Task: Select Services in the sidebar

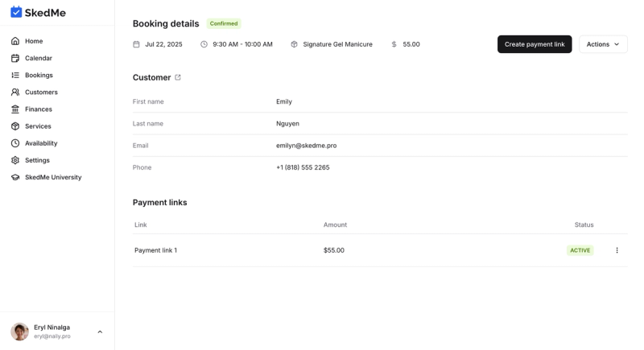Action: click(38, 126)
